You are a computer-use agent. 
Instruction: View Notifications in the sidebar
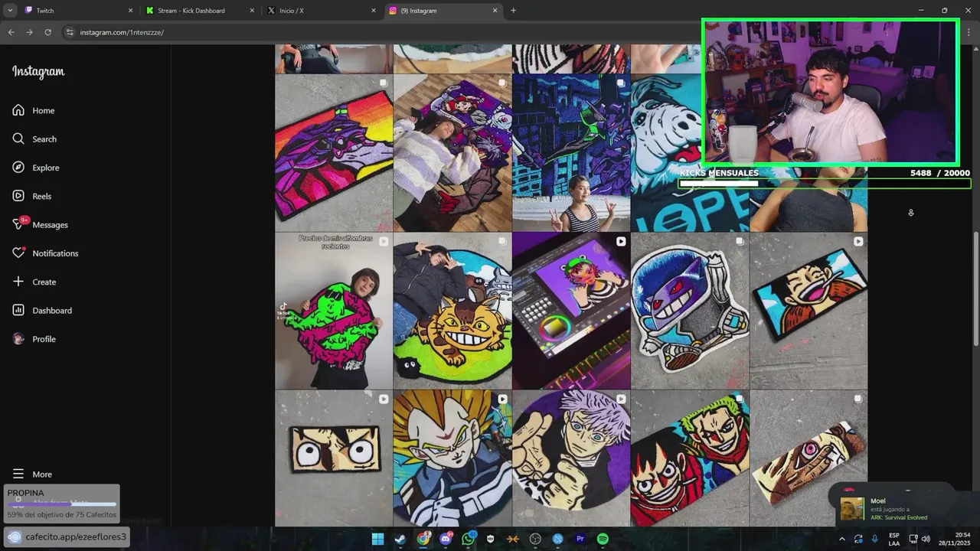tap(45, 253)
